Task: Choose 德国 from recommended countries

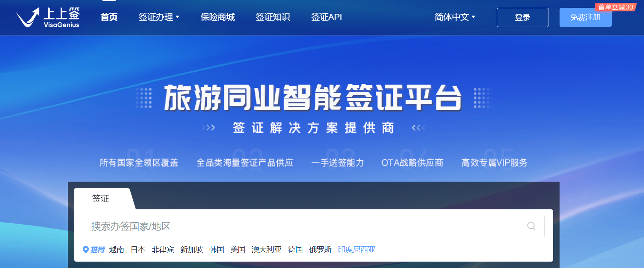Action: [295, 250]
